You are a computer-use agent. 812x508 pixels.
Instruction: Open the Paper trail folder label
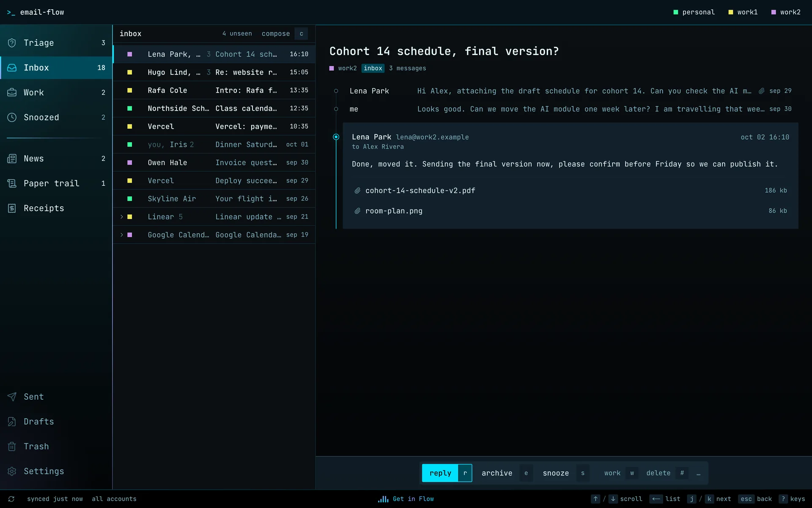[x=52, y=183]
